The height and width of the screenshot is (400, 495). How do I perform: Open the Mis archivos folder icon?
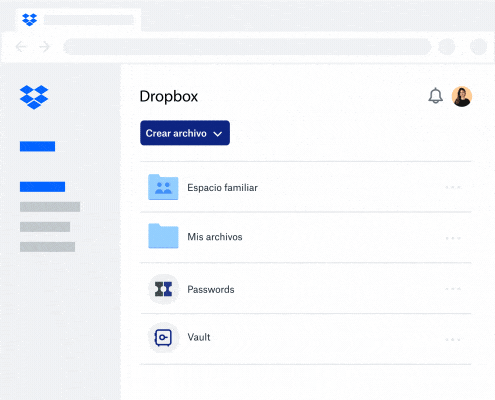point(163,236)
